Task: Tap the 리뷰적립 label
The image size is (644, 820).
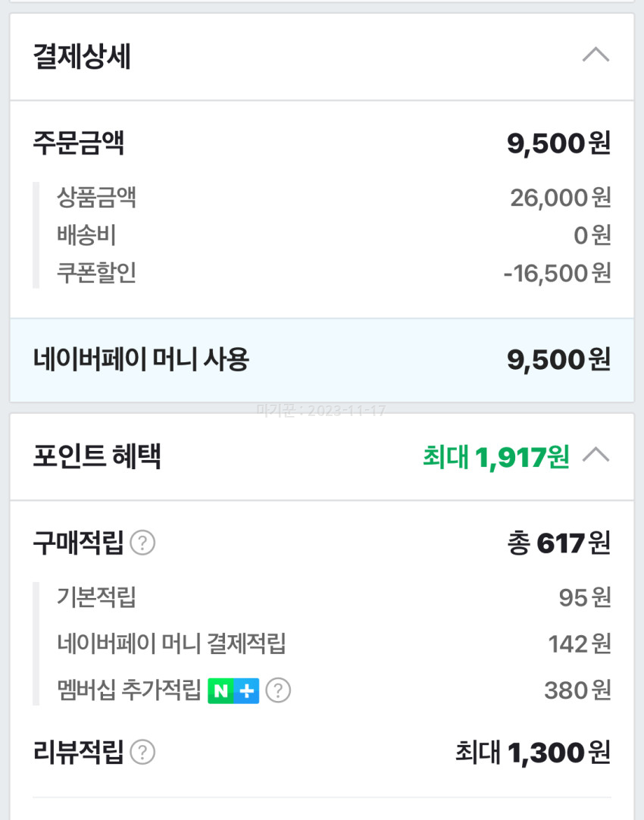Action: click(x=78, y=753)
